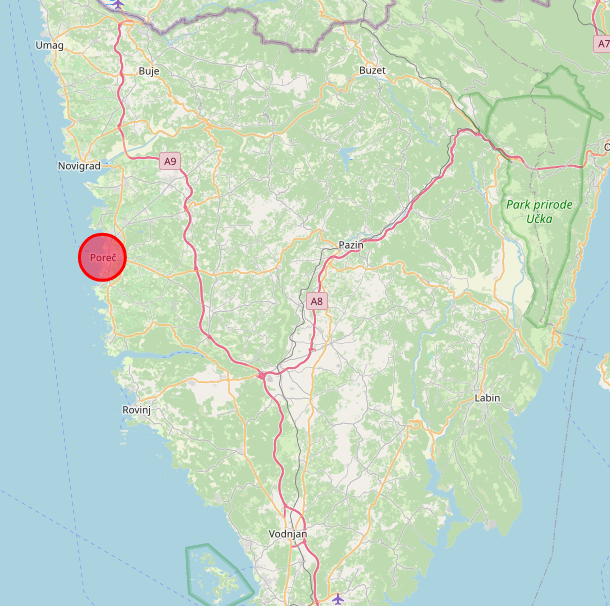Select the Umag town label
Screen dimensions: 610x607
(x=49, y=46)
